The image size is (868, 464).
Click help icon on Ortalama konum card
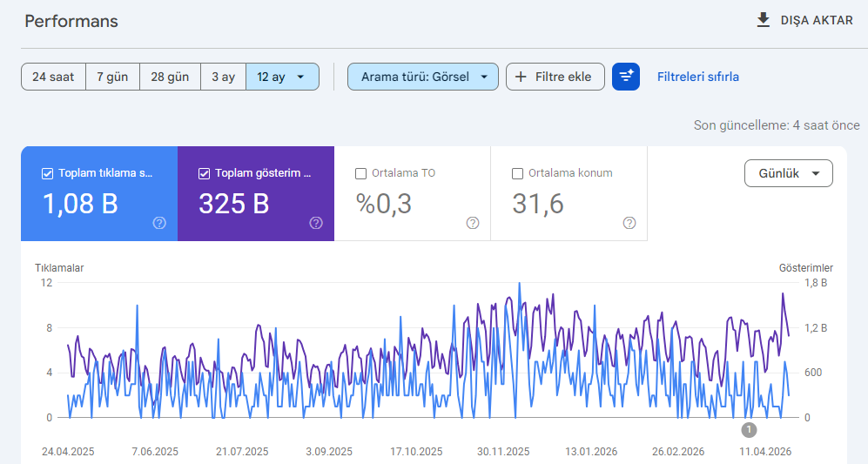tap(629, 223)
